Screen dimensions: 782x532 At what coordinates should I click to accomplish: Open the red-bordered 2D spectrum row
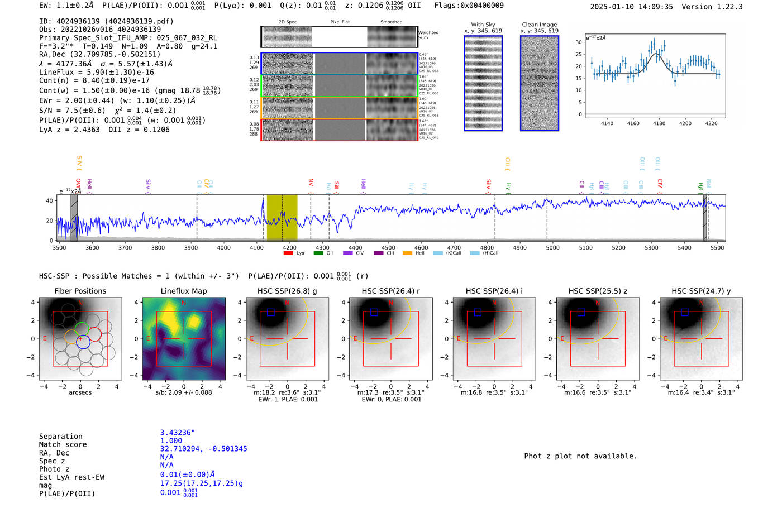pos(339,130)
